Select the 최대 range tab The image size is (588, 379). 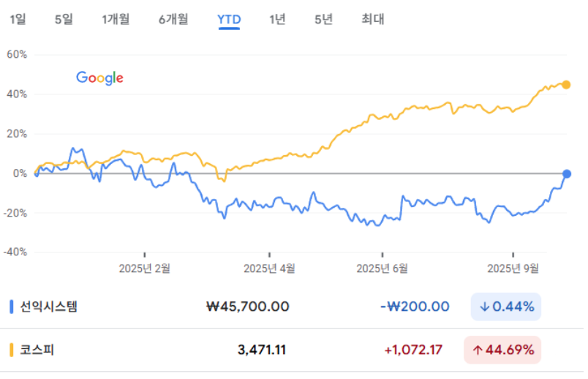click(x=373, y=20)
